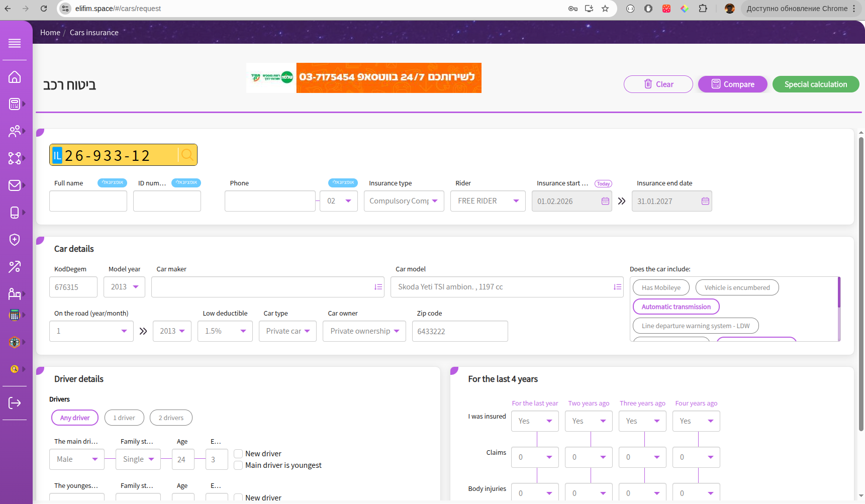Click the percentage/discounts icon in the sidebar
The image size is (865, 504).
(15, 267)
